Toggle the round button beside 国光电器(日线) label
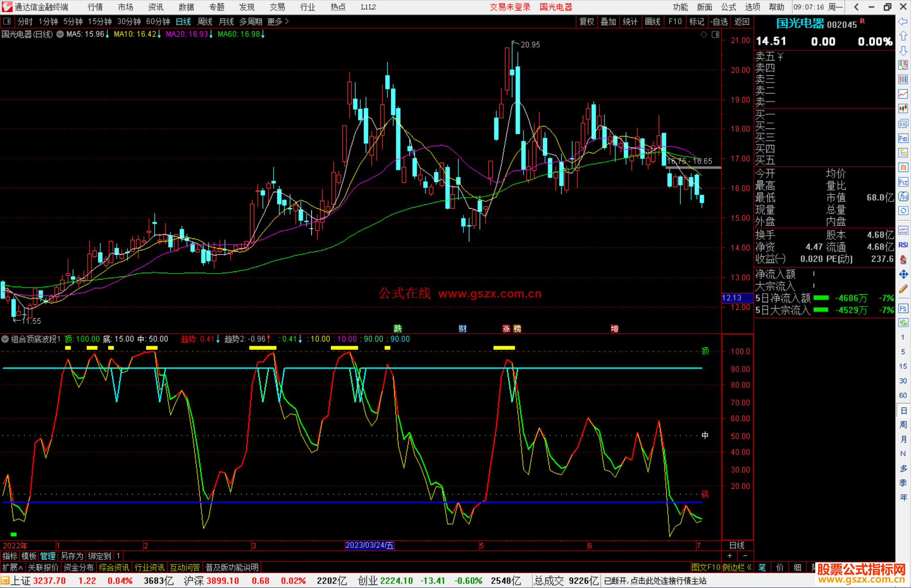Viewport: 911px width, 588px height. click(60, 34)
